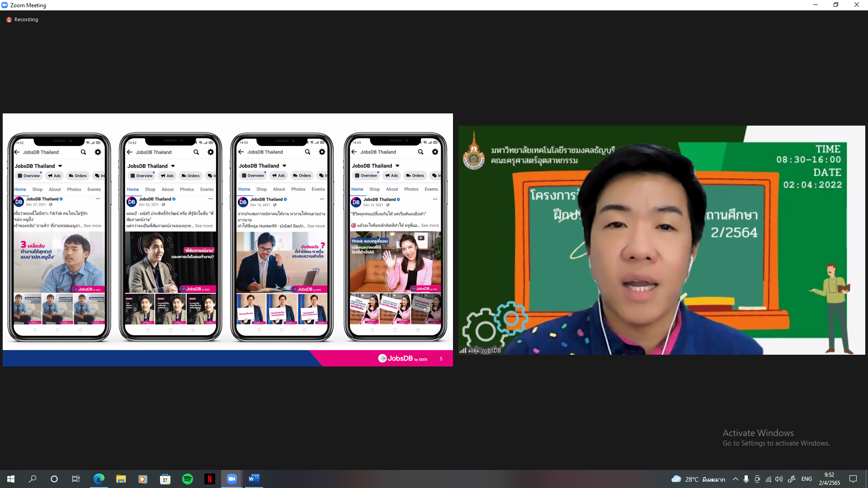This screenshot has height=488, width=868.
Task: Open volume control in system tray
Action: (778, 479)
